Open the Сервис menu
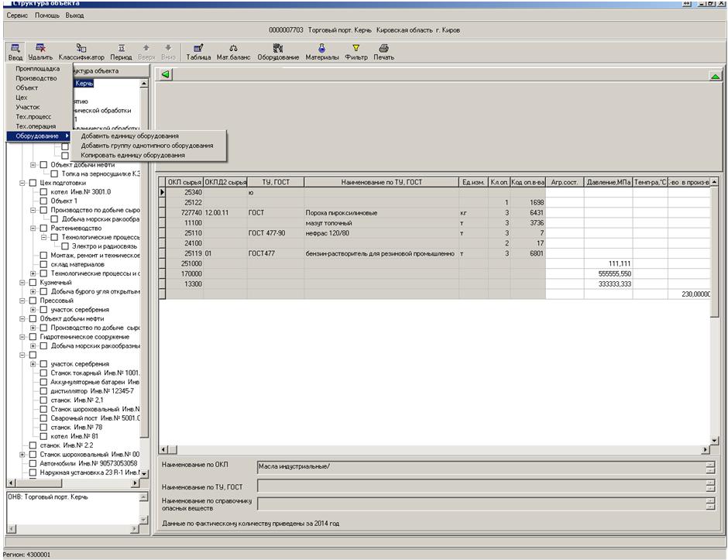This screenshot has height=560, width=728. pos(17,15)
